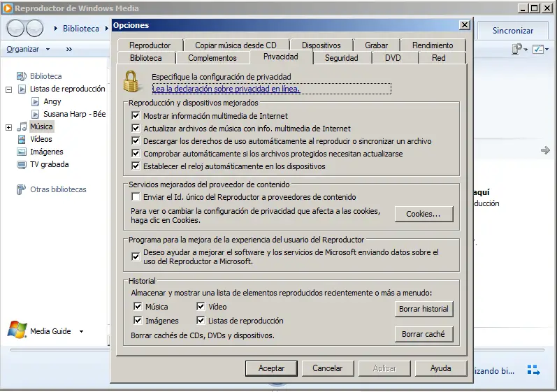The image size is (557, 392).
Task: Toggle Actualizar archivos de música checkbox
Action: tap(136, 128)
